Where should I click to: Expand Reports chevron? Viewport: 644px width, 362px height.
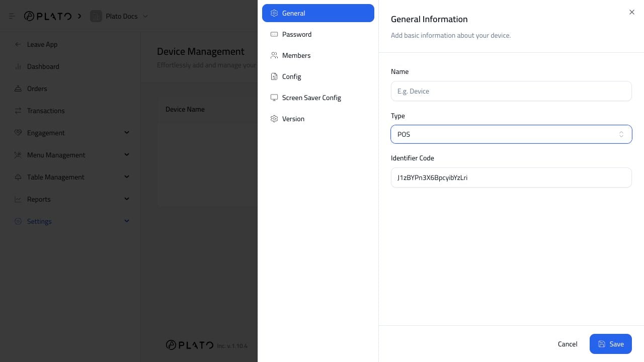tap(127, 199)
